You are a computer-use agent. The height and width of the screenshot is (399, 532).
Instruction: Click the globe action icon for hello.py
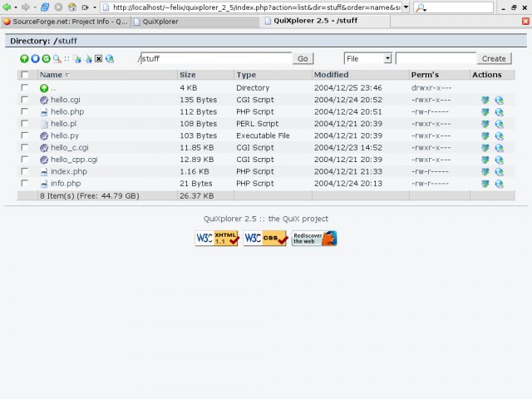[499, 135]
